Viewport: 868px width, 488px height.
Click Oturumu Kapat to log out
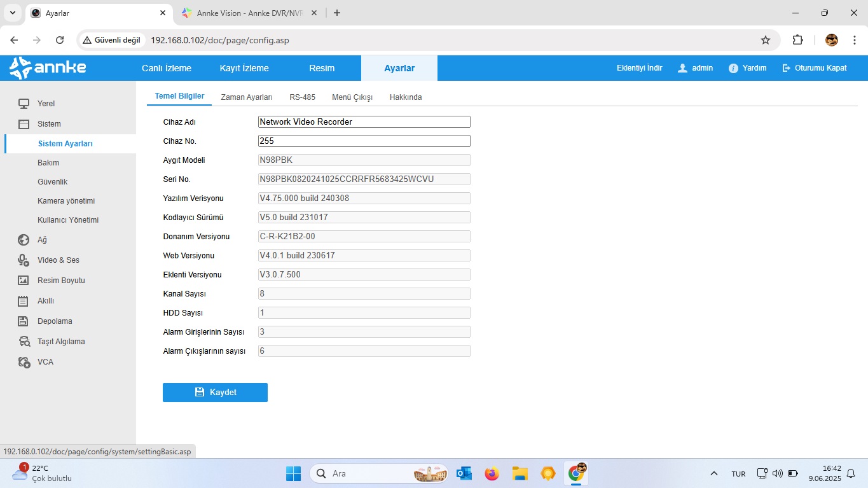coord(815,68)
